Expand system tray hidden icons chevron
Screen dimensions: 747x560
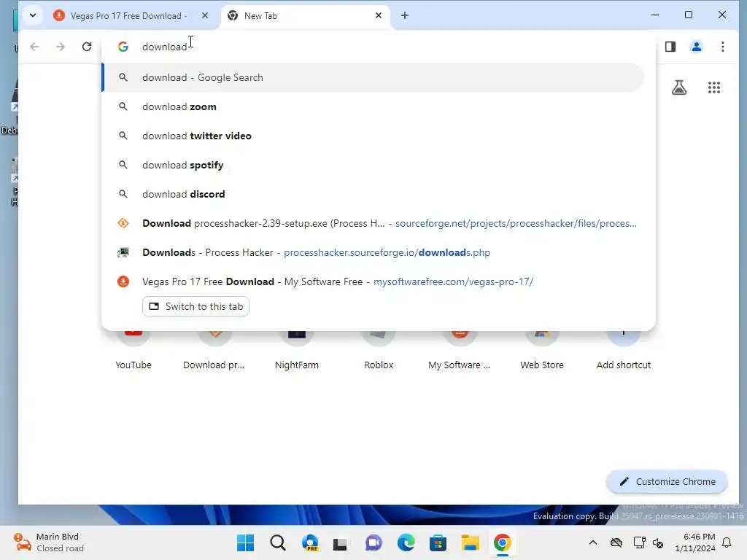(592, 542)
